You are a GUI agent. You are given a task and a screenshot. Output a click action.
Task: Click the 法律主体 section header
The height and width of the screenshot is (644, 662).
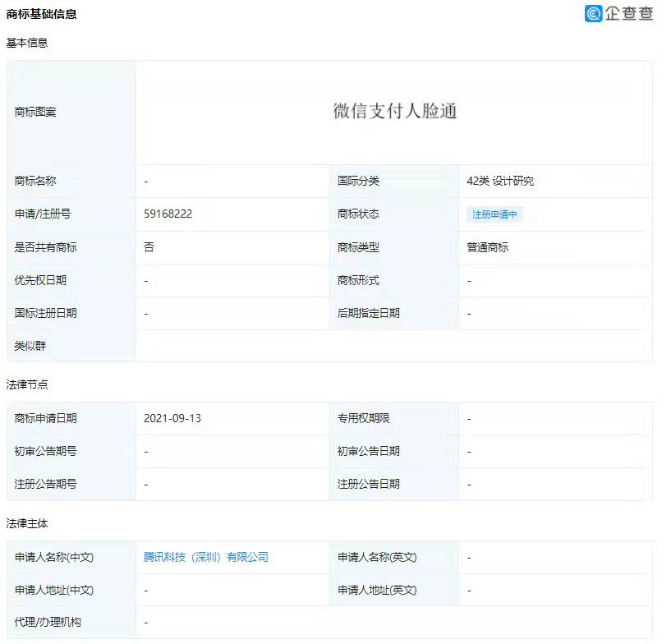click(x=25, y=524)
